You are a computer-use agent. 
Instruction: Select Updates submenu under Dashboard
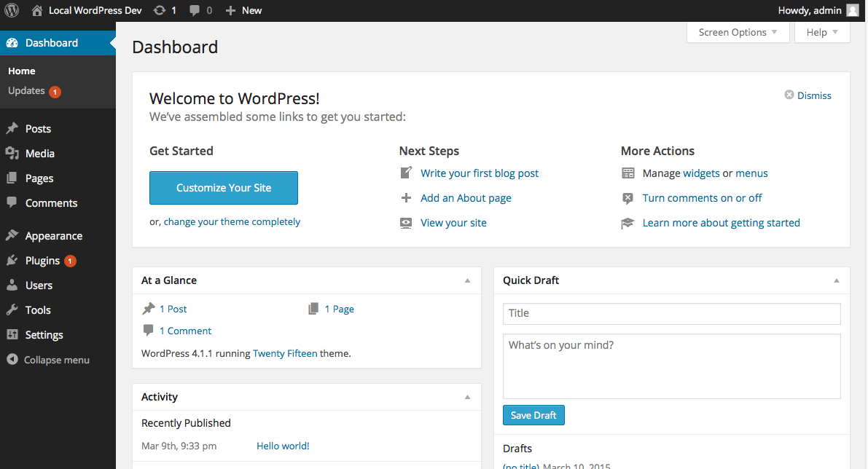point(26,91)
